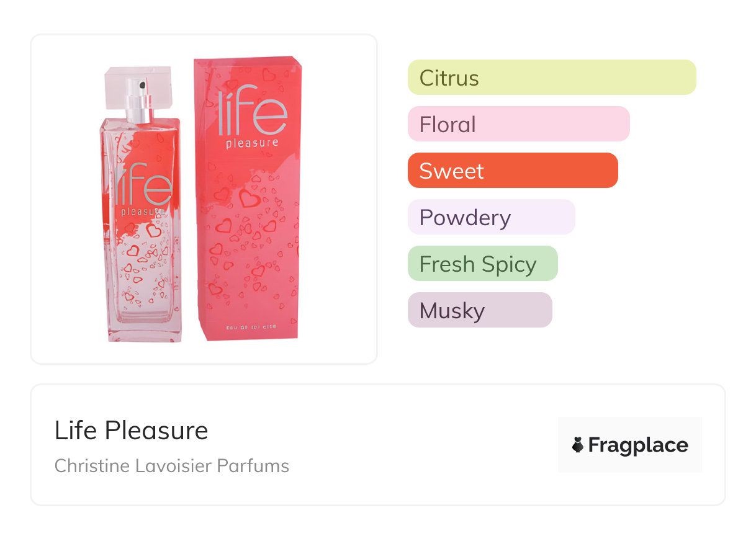Click the 'pleasure' text on the box
This screenshot has height=536, width=756.
(252, 143)
